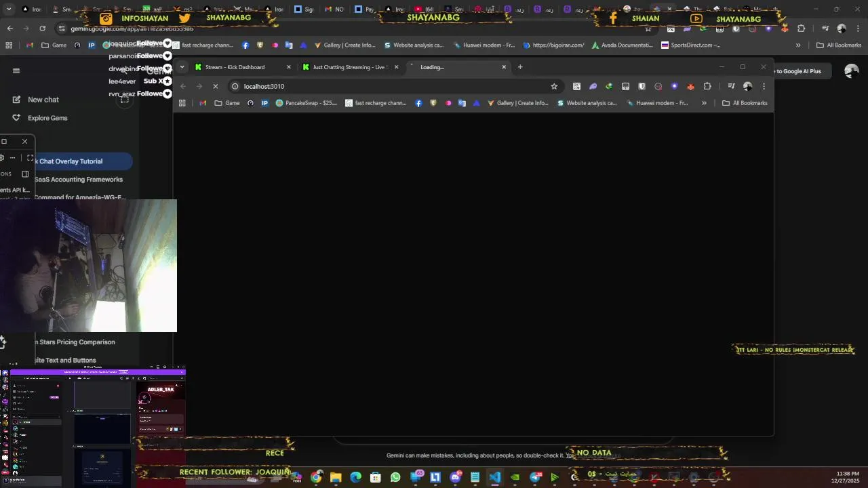Open the Stars Pricing Comparison conversation
Viewport: 868px width, 488px height.
[x=75, y=342]
